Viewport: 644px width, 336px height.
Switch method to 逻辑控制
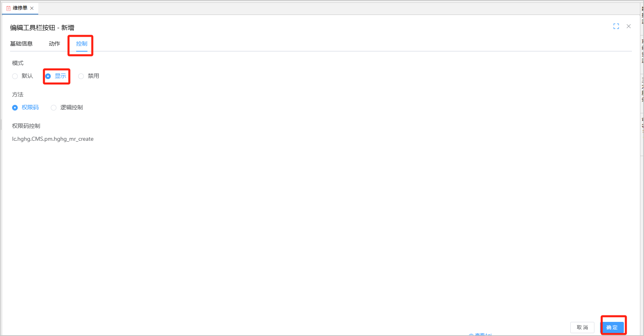point(54,108)
